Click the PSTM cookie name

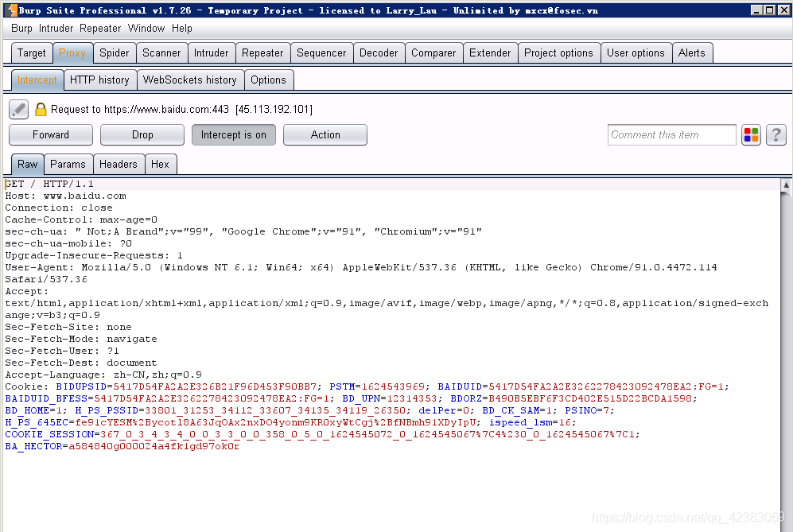click(342, 386)
